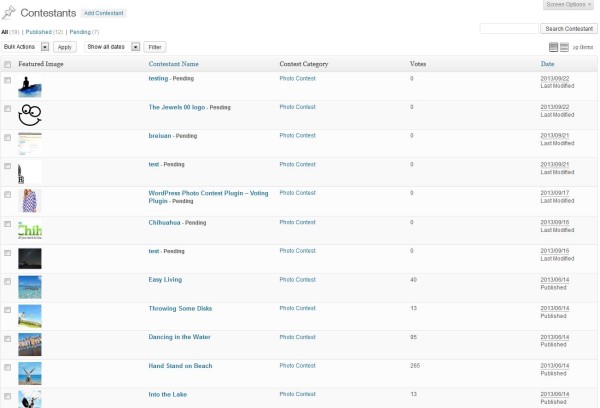Open WordPress Photo Contest Plugin entry
Viewport: 600px width, 408px height.
[209, 197]
